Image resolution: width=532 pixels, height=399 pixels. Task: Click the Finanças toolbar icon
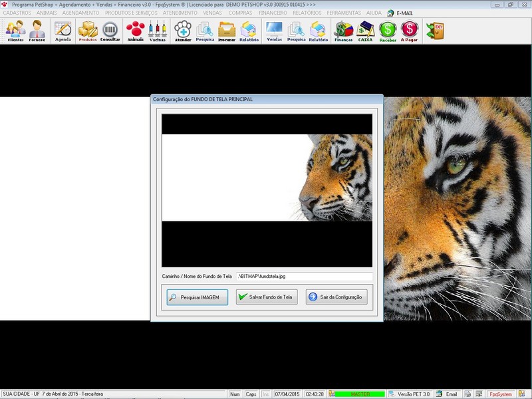coord(344,31)
